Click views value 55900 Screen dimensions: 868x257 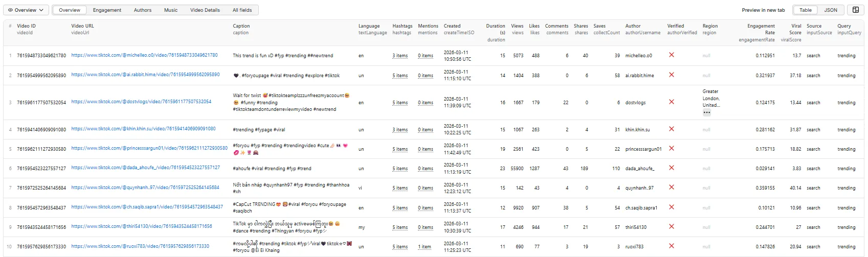click(x=517, y=169)
